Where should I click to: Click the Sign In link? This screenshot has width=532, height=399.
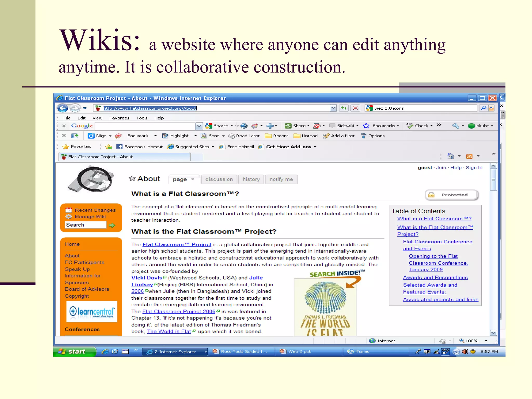[474, 168]
